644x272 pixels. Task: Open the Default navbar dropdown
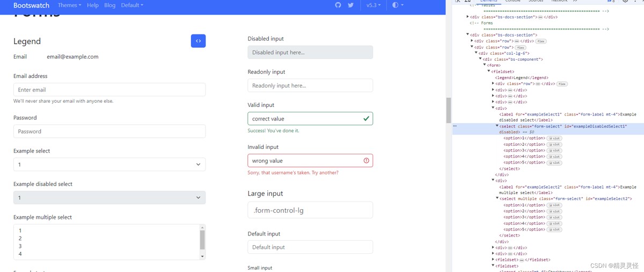point(132,5)
